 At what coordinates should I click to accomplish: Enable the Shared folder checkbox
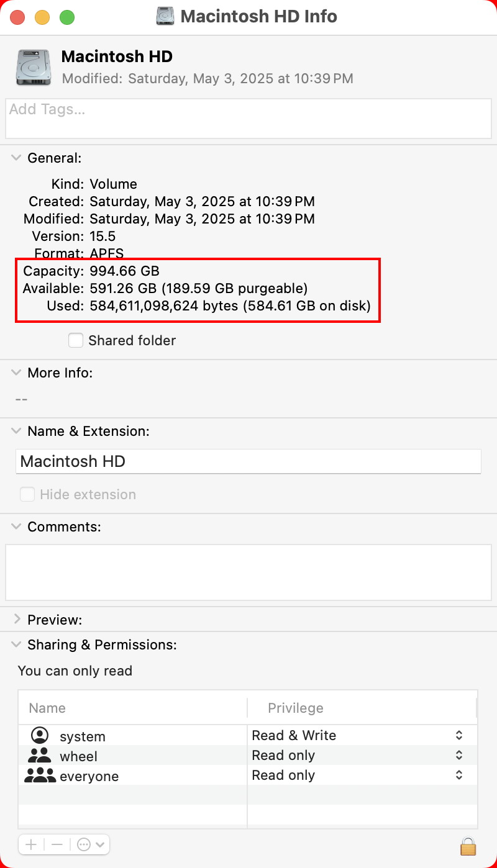(x=76, y=340)
